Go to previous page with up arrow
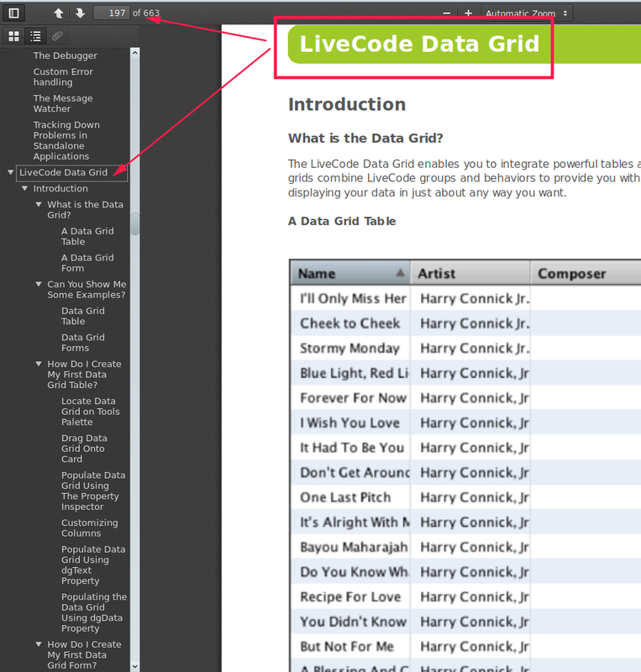The width and height of the screenshot is (641, 672). [x=58, y=13]
